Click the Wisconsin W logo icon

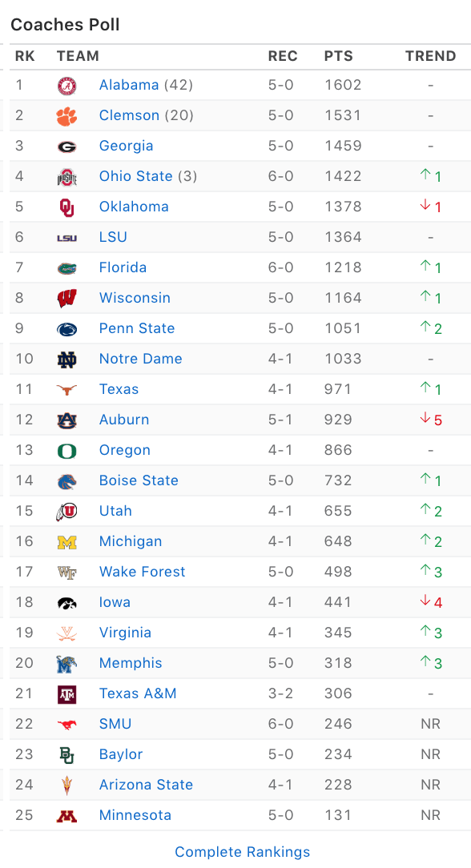(x=67, y=299)
